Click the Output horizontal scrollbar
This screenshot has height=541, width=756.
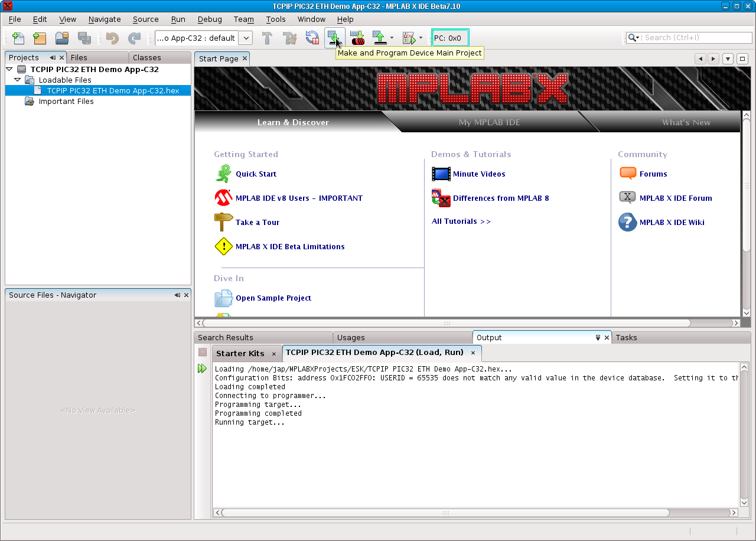(445, 513)
